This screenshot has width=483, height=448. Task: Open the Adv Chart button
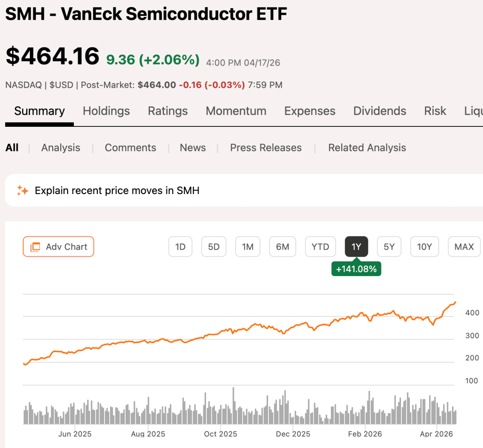click(59, 247)
